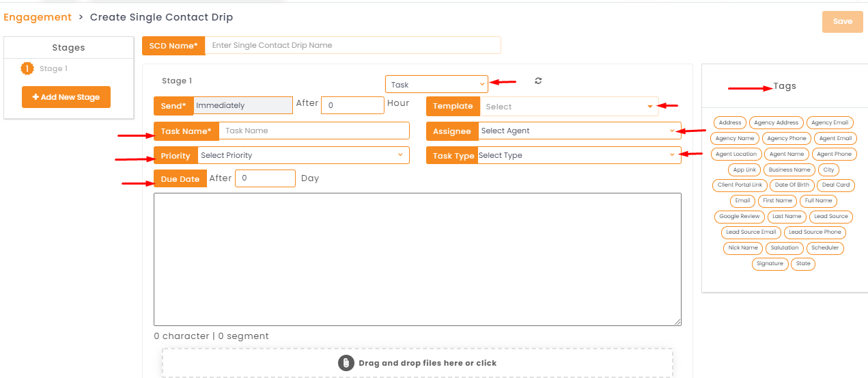This screenshot has width=868, height=378.
Task: Click the paperclip upload icon
Action: [x=346, y=363]
